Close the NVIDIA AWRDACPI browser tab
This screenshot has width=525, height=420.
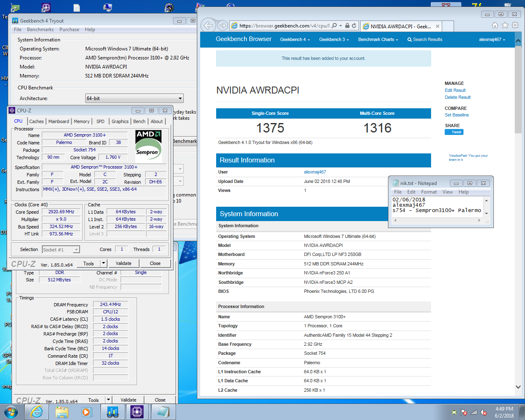click(438, 26)
